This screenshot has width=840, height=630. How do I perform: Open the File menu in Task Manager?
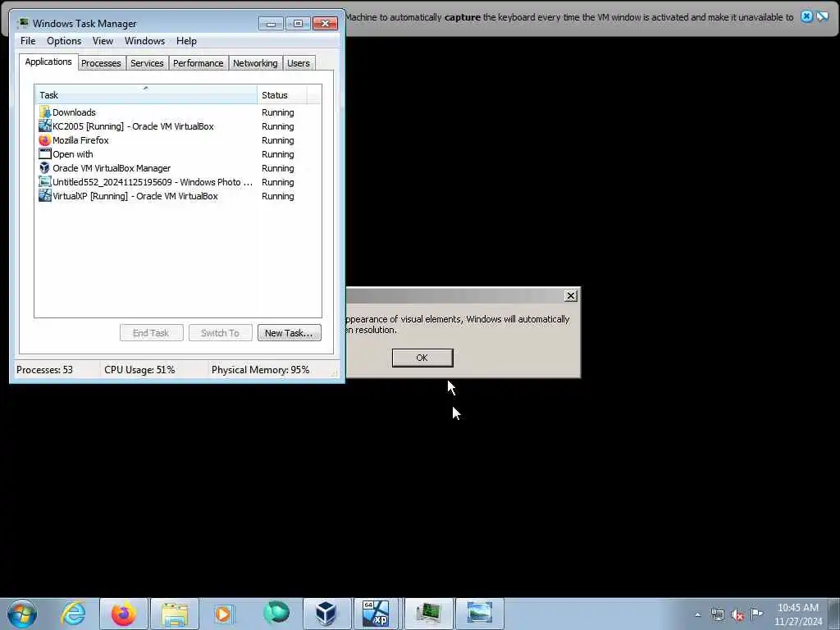28,41
